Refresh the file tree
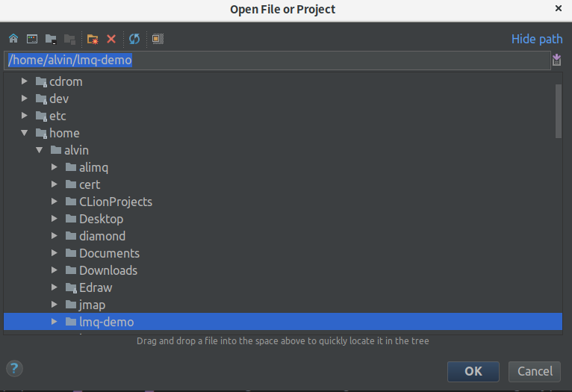This screenshot has width=572, height=392. (x=134, y=39)
